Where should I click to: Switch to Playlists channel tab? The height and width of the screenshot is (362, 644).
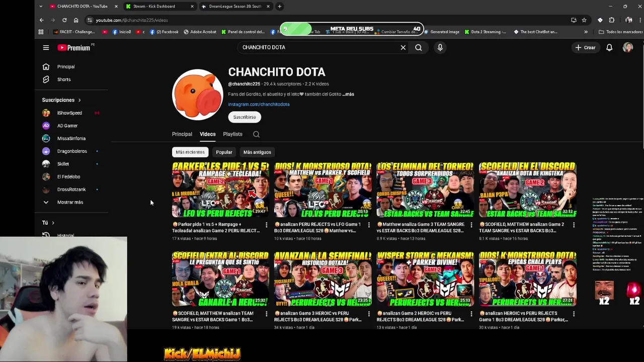(232, 134)
